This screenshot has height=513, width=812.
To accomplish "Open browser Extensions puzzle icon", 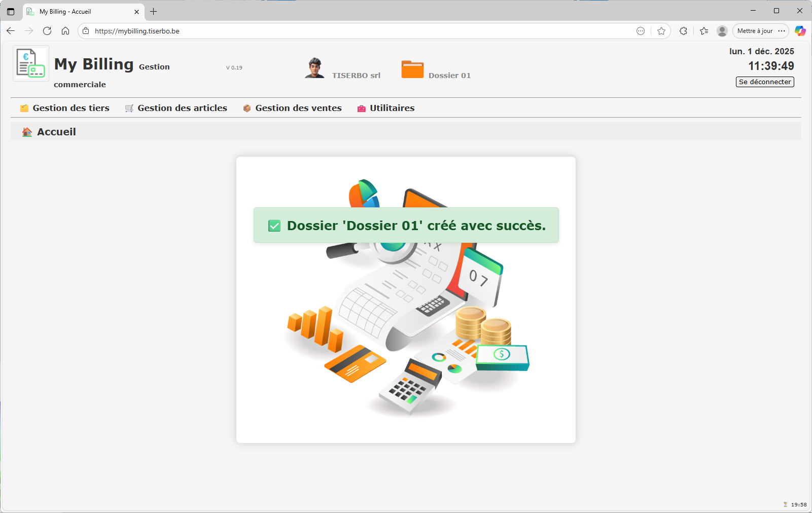I will (683, 31).
